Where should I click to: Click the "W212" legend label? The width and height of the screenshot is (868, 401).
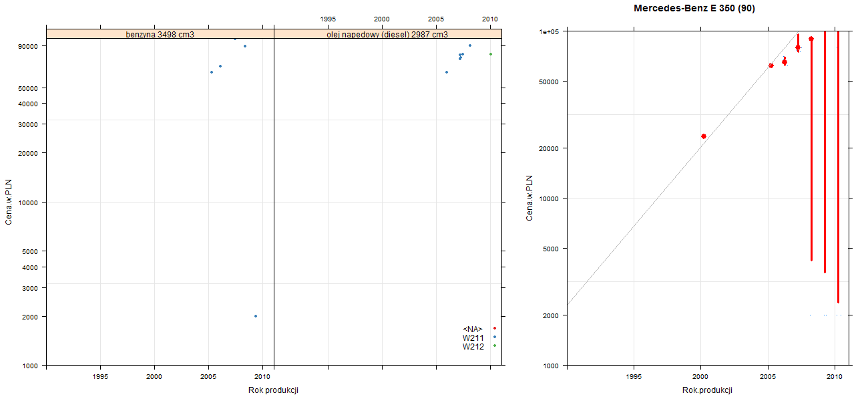tap(473, 346)
